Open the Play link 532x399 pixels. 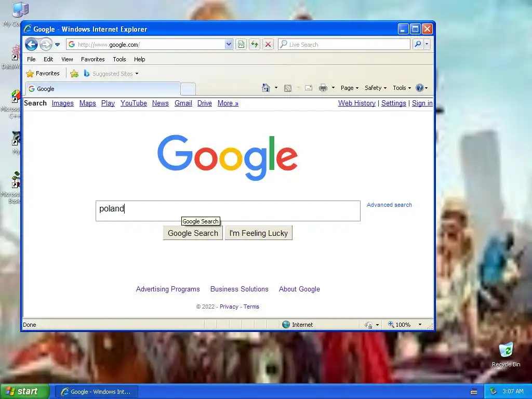108,103
